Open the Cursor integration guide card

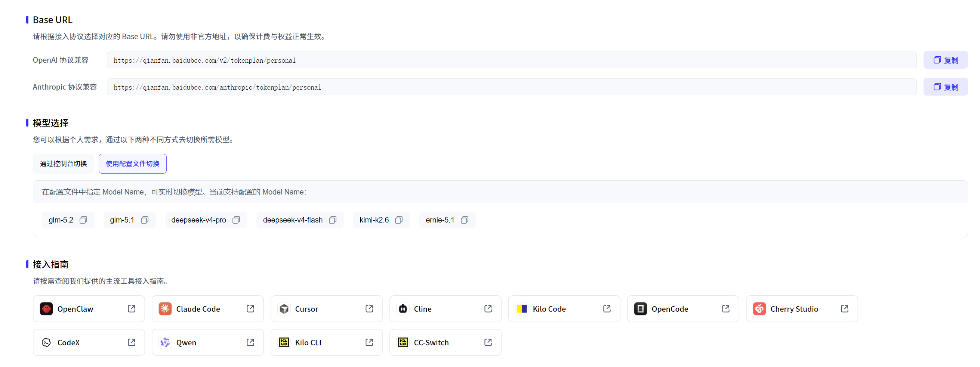pos(326,309)
